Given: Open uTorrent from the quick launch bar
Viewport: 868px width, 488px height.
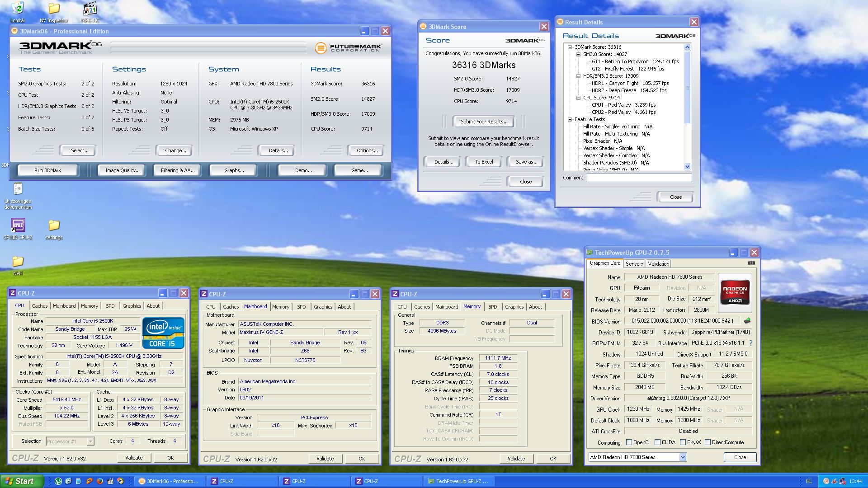Looking at the screenshot, I should point(58,481).
